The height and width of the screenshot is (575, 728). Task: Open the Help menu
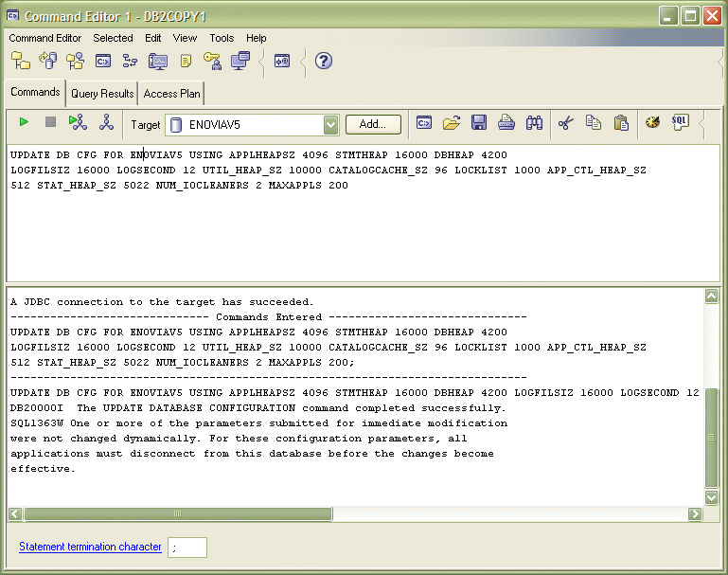(x=256, y=38)
